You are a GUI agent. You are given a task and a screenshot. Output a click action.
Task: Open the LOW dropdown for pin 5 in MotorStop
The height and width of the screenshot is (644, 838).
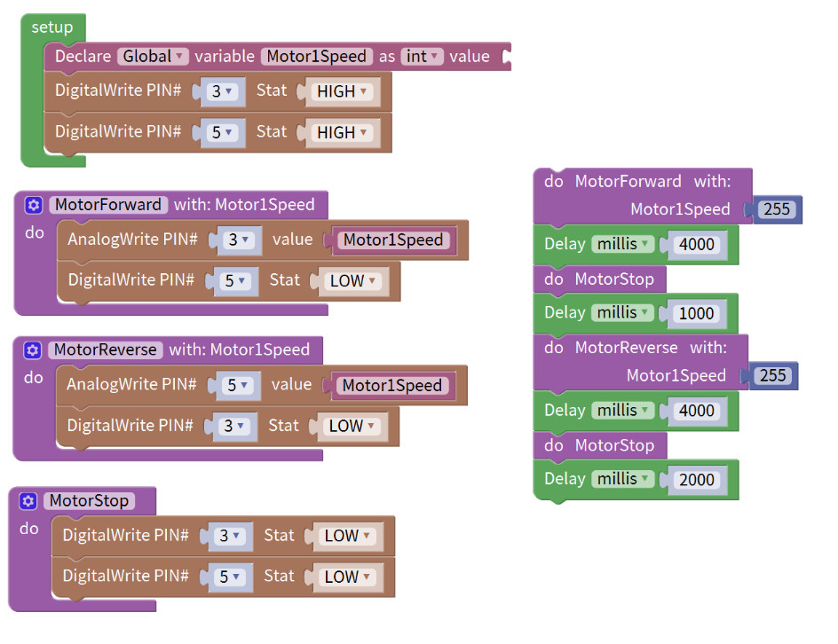[347, 577]
